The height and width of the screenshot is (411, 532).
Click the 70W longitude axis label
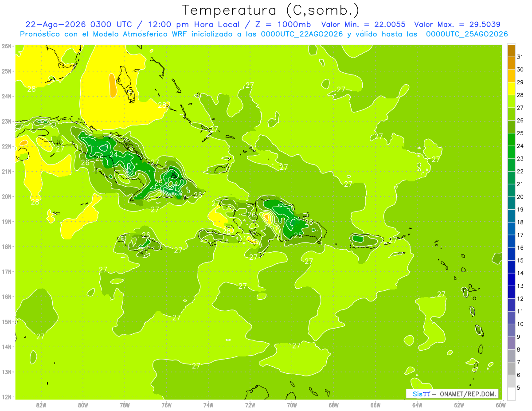coord(292,405)
